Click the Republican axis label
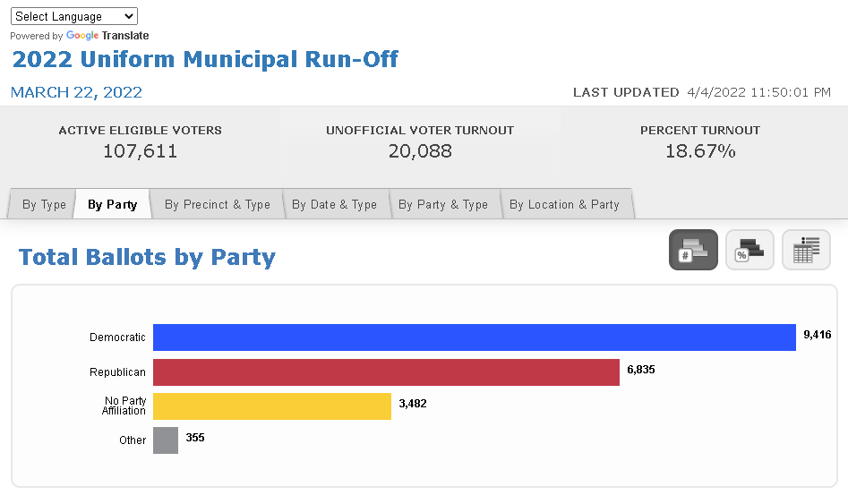 (x=117, y=372)
